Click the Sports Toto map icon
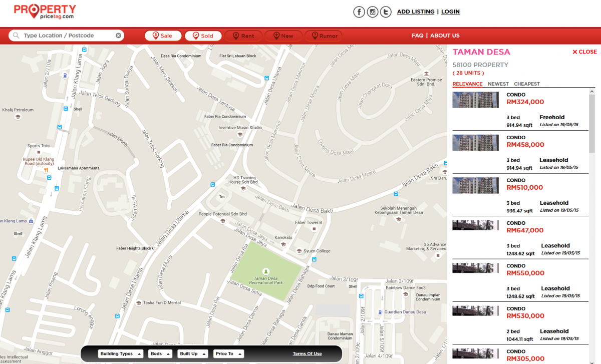The width and height of the screenshot is (601, 364). (x=38, y=152)
